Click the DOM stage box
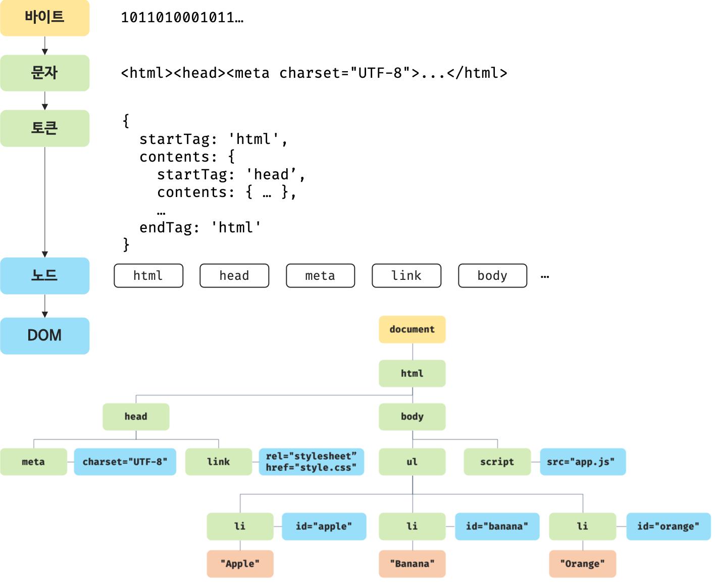The image size is (715, 588). pos(45,336)
